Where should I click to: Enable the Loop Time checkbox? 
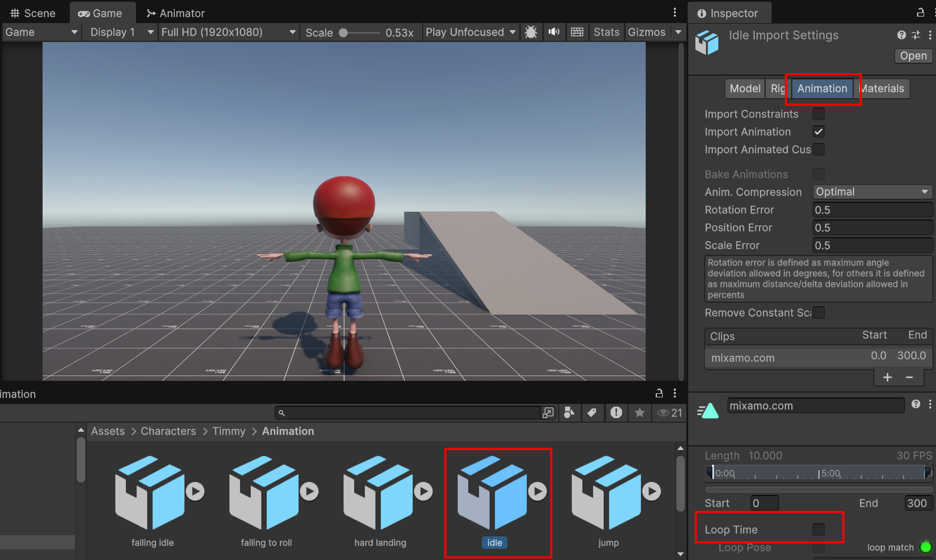pyautogui.click(x=818, y=529)
